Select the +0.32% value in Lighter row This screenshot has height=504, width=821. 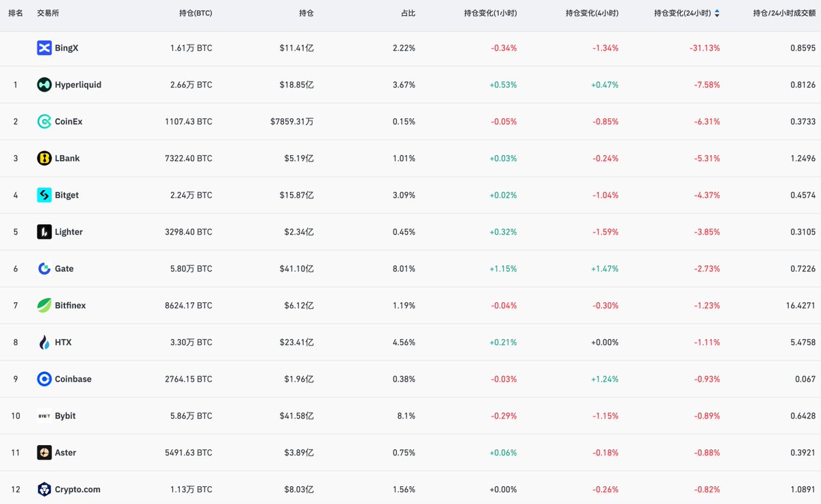point(504,232)
